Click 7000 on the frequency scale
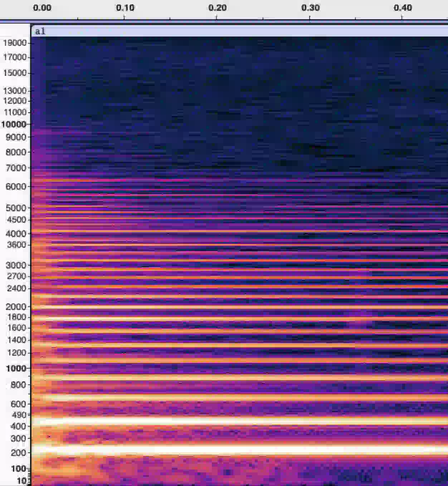Viewport: 448px width, 486px height. [x=16, y=168]
